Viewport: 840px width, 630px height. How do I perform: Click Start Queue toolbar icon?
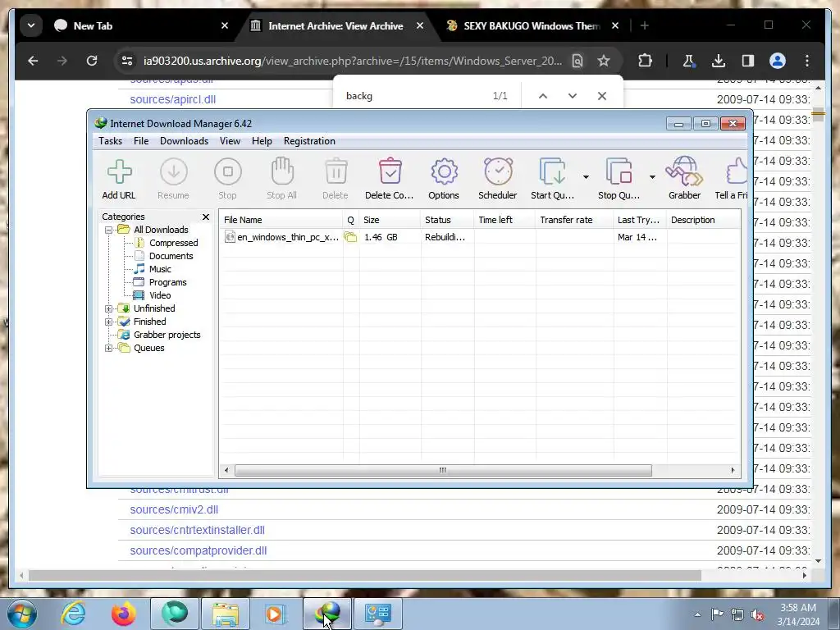[x=552, y=179]
